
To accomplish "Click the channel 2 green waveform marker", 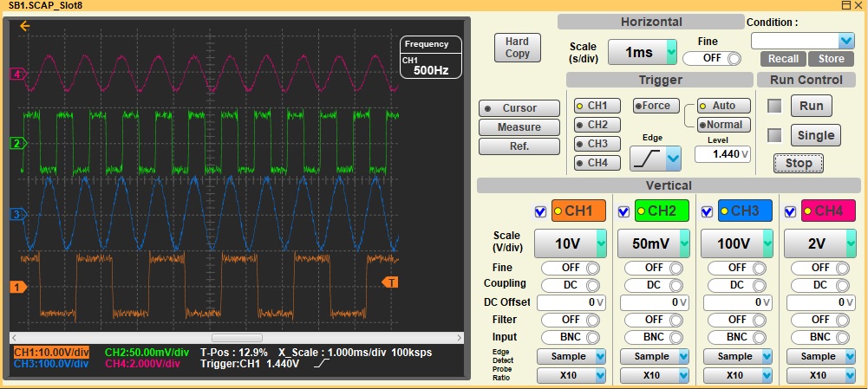I will coord(16,143).
